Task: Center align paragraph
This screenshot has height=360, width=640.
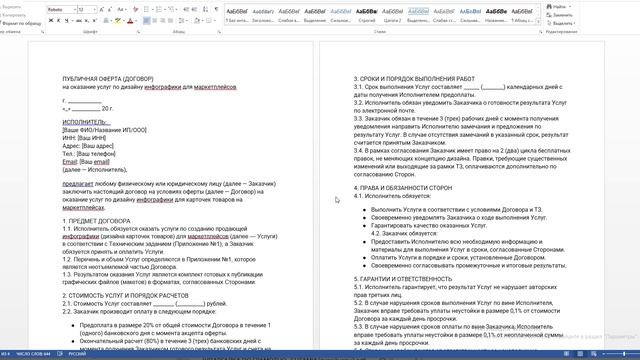Action: 154,20
